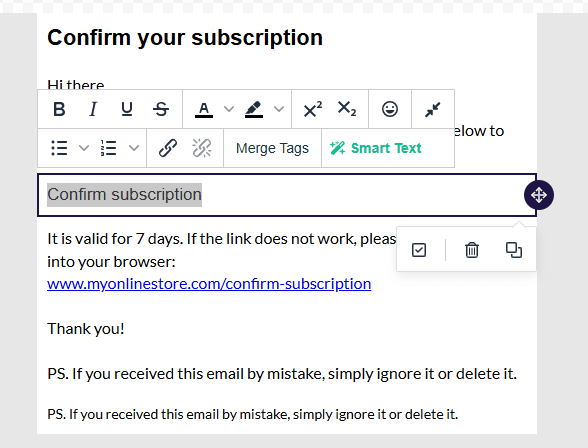This screenshot has width=588, height=448.
Task: Toggle bold formatting
Action: click(x=59, y=109)
